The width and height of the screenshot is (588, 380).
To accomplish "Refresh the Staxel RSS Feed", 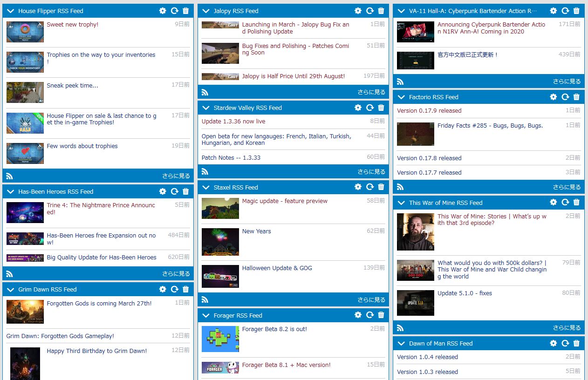I will tap(370, 187).
